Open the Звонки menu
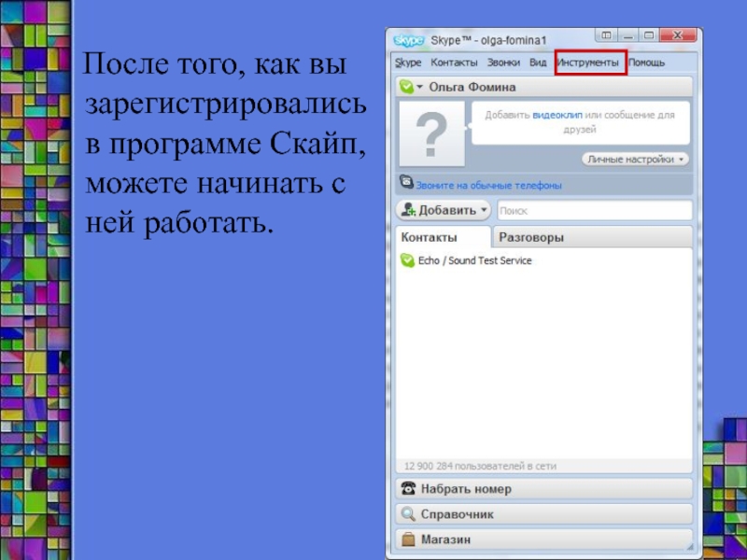Screen dimensions: 747x560 pos(503,63)
